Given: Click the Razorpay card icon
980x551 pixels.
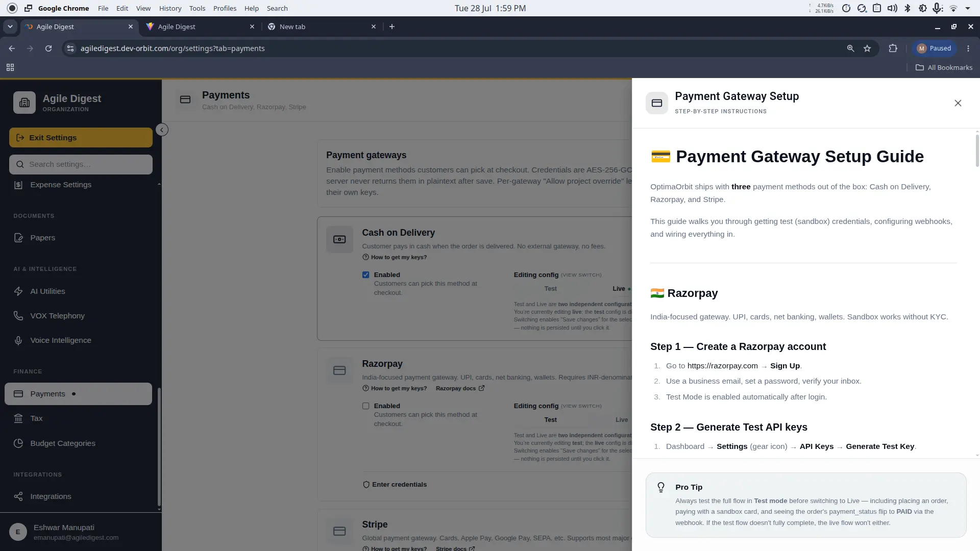Looking at the screenshot, I should pos(339,370).
